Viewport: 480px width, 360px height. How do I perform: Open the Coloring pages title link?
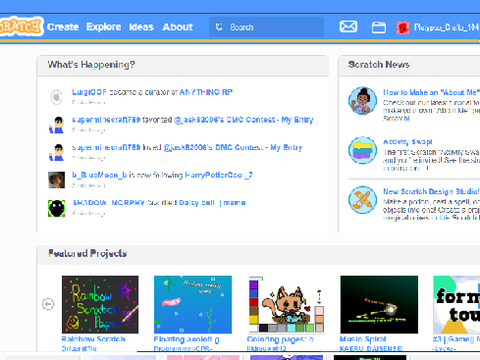(x=280, y=339)
